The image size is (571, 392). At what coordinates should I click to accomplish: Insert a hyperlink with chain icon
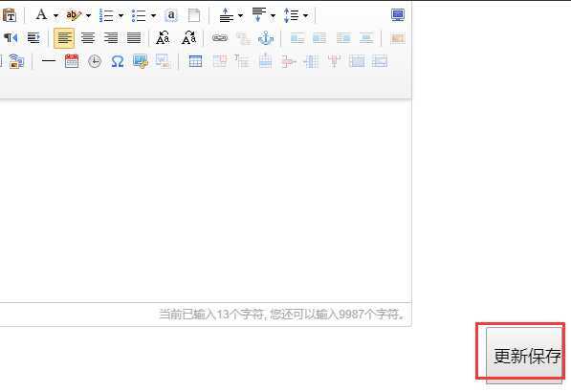point(220,38)
